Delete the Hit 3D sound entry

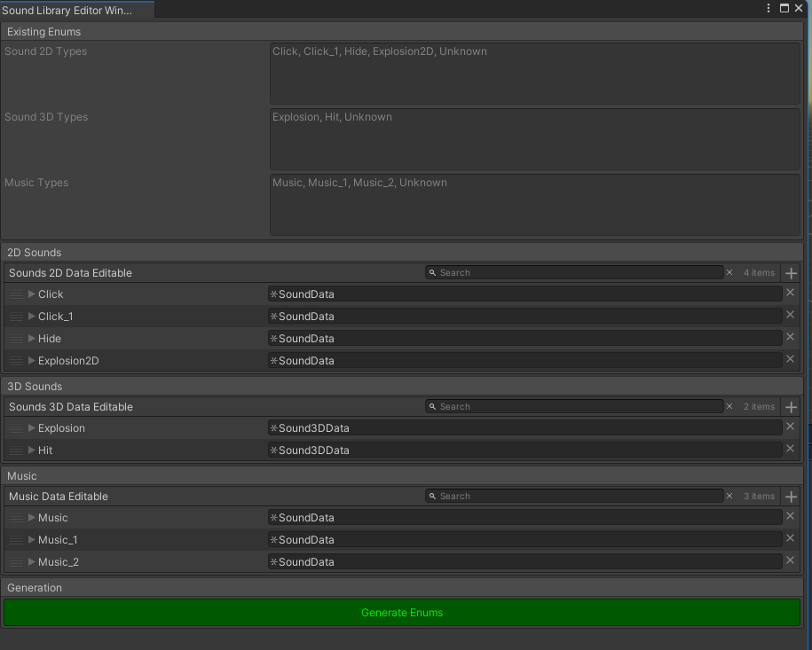point(790,450)
